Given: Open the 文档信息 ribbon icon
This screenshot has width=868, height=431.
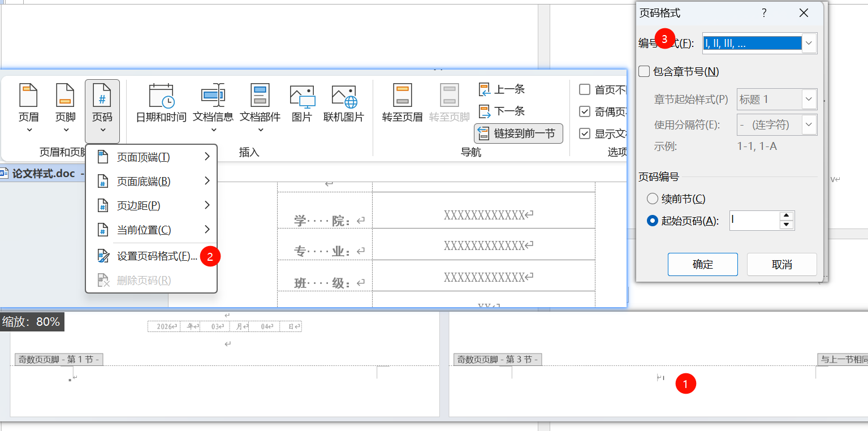Looking at the screenshot, I should 213,104.
